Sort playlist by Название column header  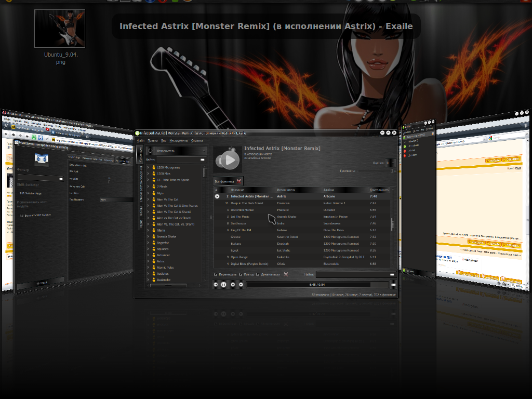pos(251,190)
